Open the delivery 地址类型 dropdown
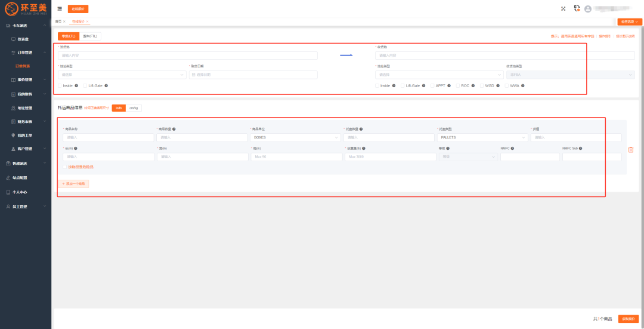This screenshot has height=329, width=644. [439, 75]
